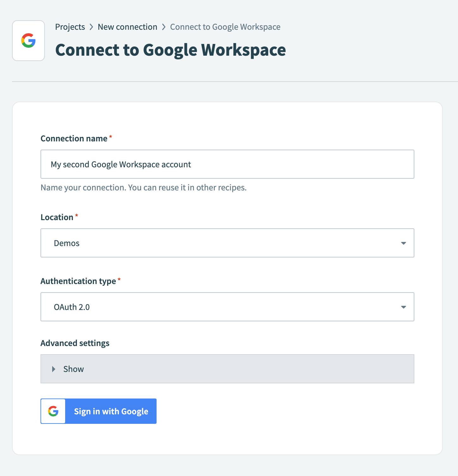Click the Demos value in the Location field
Screen dimensions: 458x476
tap(66, 243)
